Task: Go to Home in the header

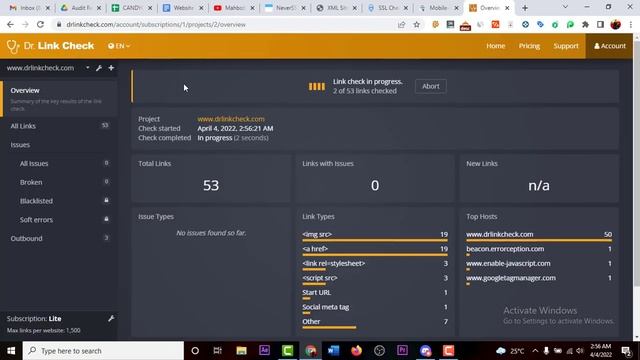Action: [496, 46]
